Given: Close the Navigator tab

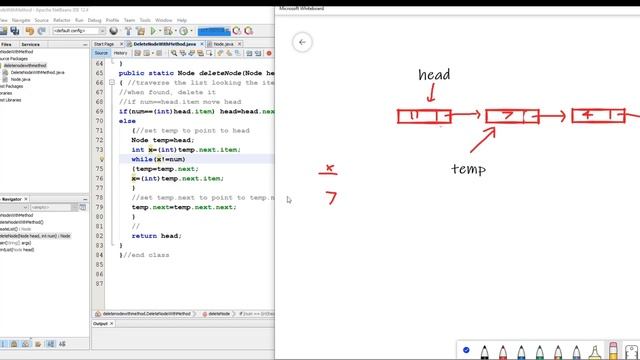Looking at the screenshot, I should pyautogui.click(x=26, y=199).
